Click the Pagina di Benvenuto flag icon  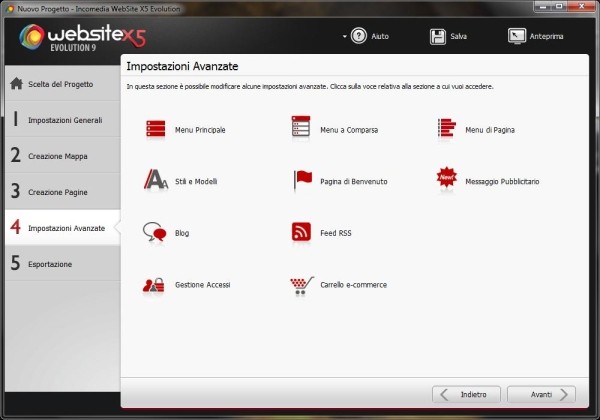301,181
